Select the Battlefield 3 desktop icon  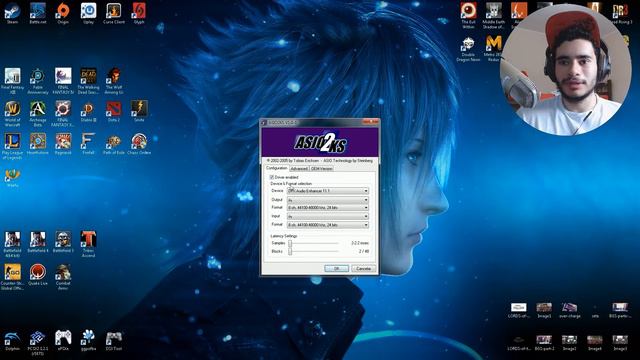[x=63, y=242]
